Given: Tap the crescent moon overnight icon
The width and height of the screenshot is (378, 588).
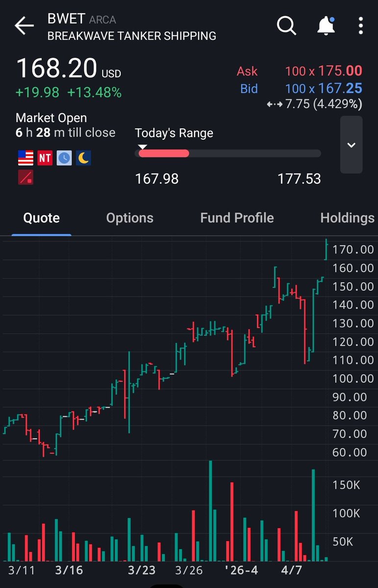Looking at the screenshot, I should click(83, 158).
